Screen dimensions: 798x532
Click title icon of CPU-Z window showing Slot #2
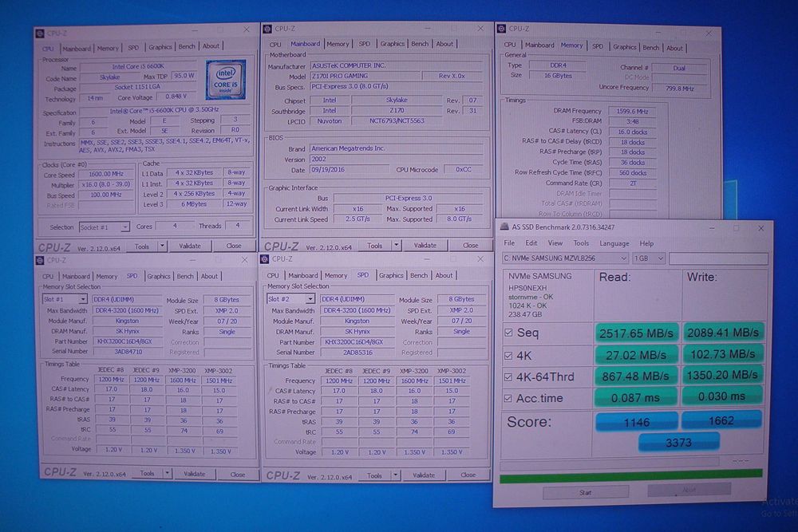265,259
